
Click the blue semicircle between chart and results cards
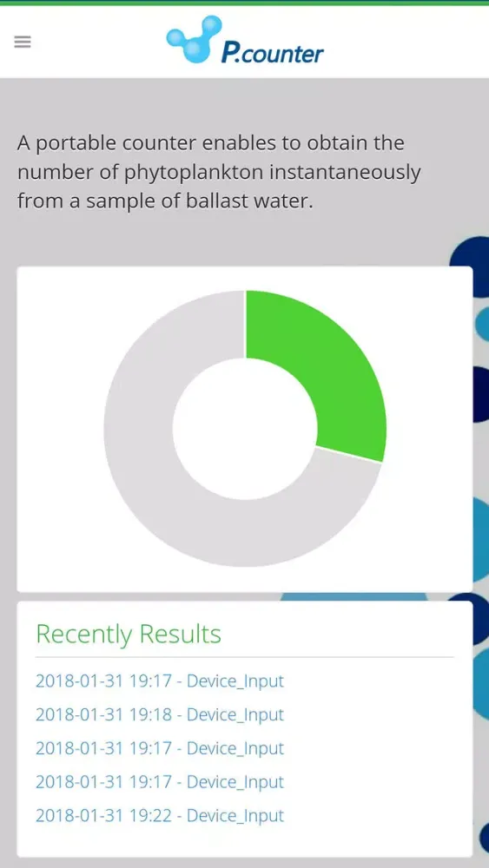354,597
